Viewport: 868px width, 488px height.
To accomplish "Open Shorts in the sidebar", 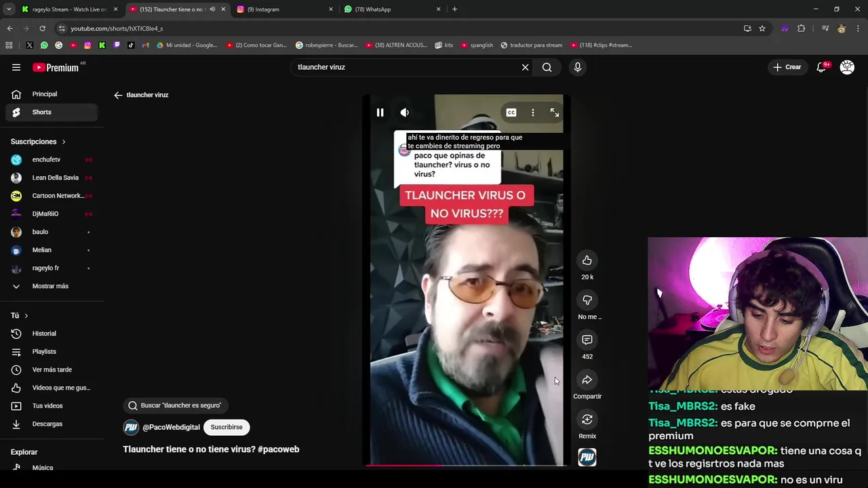I will [x=52, y=112].
